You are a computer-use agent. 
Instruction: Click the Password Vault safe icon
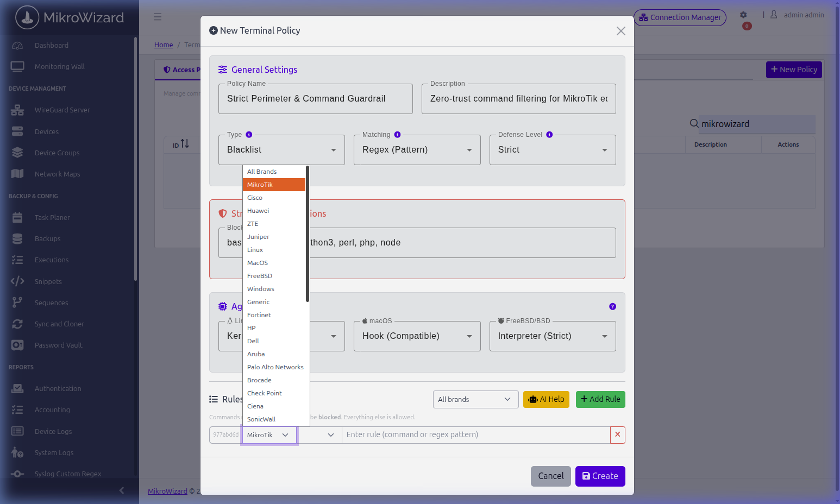pos(17,345)
